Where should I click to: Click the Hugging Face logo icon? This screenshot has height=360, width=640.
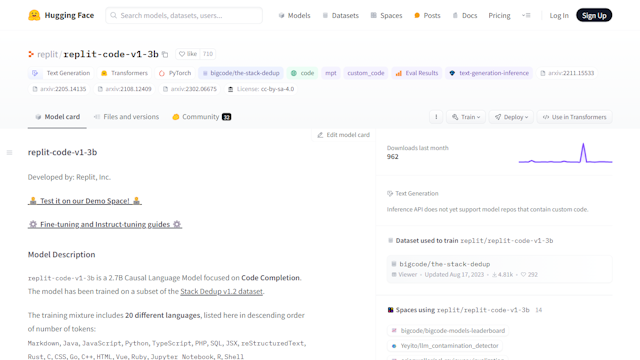tap(34, 16)
